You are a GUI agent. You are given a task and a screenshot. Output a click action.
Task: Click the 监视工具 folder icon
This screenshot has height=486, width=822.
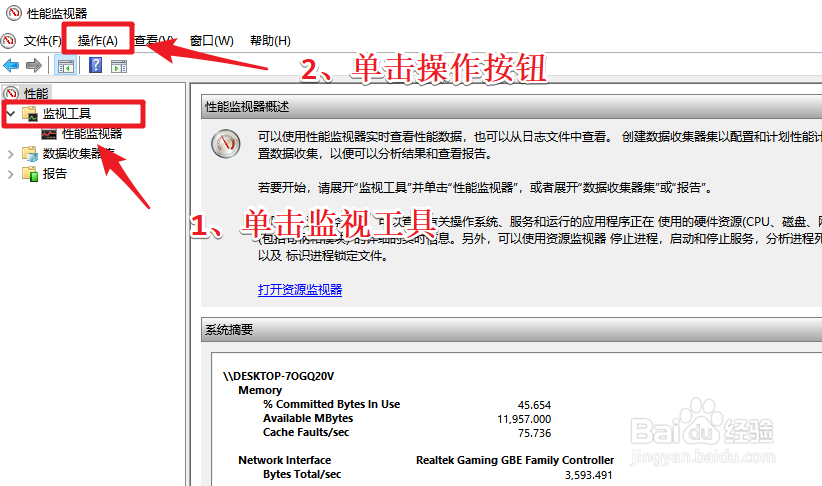tap(30, 114)
